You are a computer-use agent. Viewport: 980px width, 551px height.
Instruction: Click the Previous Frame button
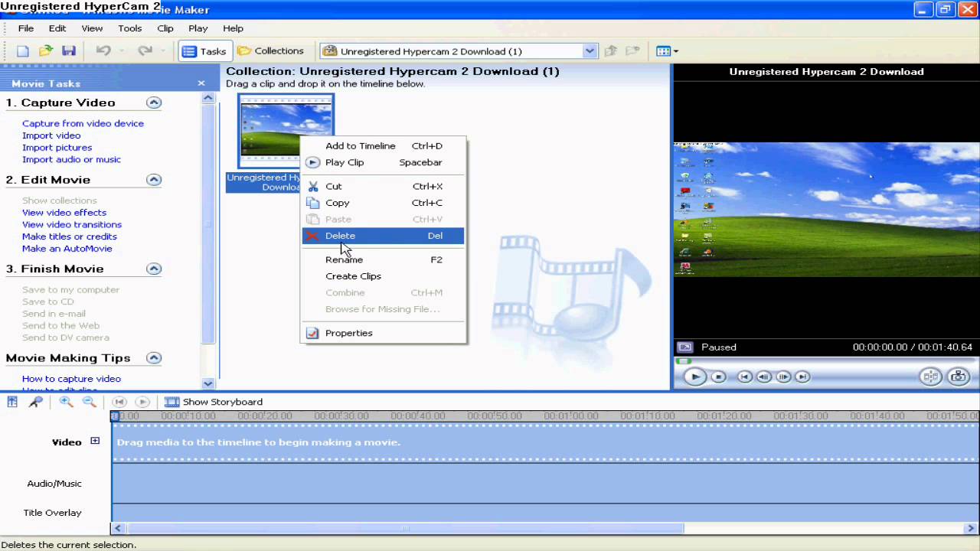(x=763, y=377)
